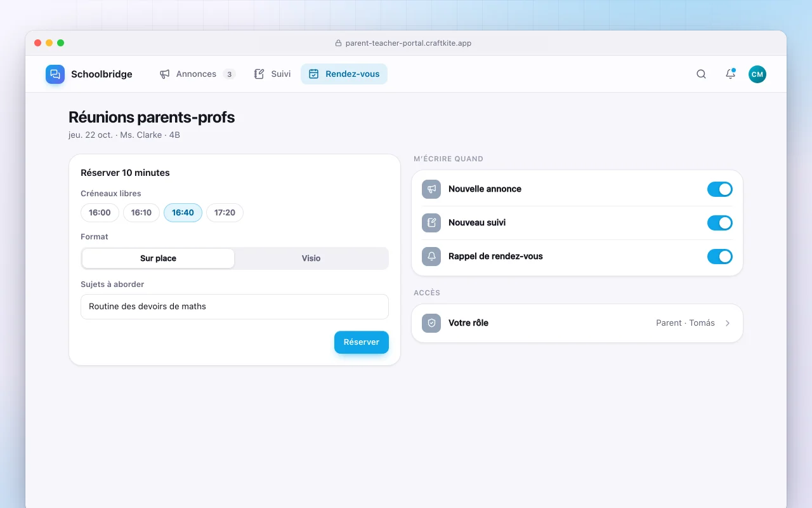The height and width of the screenshot is (508, 812).
Task: Open the notifications bell icon
Action: (x=730, y=74)
